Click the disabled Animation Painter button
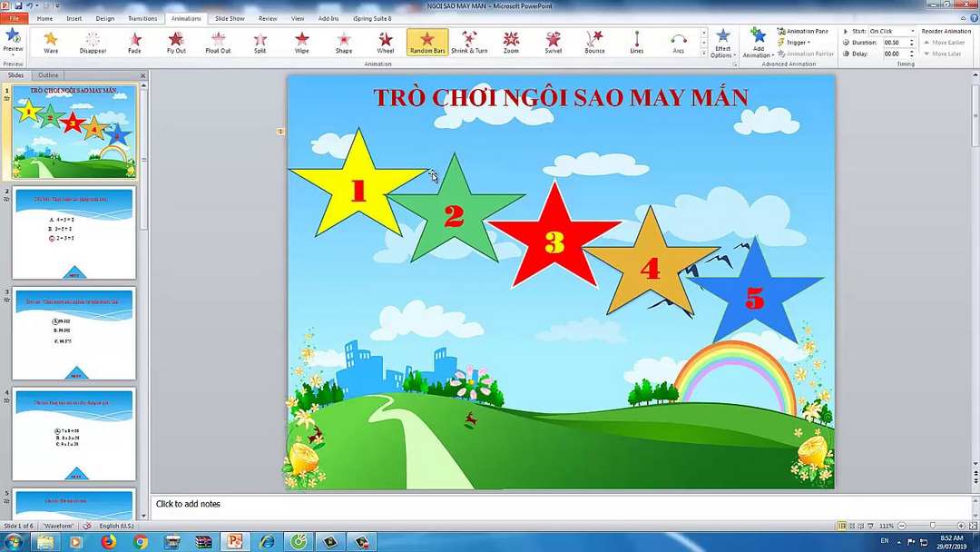The image size is (980, 552). (806, 54)
